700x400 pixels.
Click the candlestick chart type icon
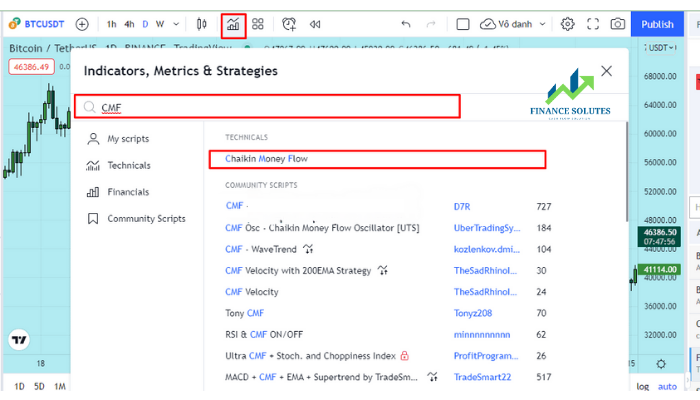pyautogui.click(x=201, y=24)
